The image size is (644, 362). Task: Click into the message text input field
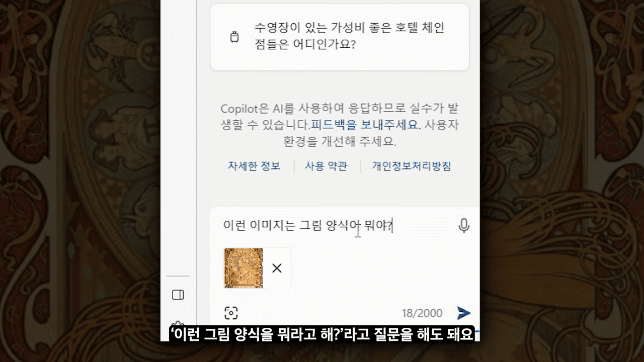pos(337,226)
